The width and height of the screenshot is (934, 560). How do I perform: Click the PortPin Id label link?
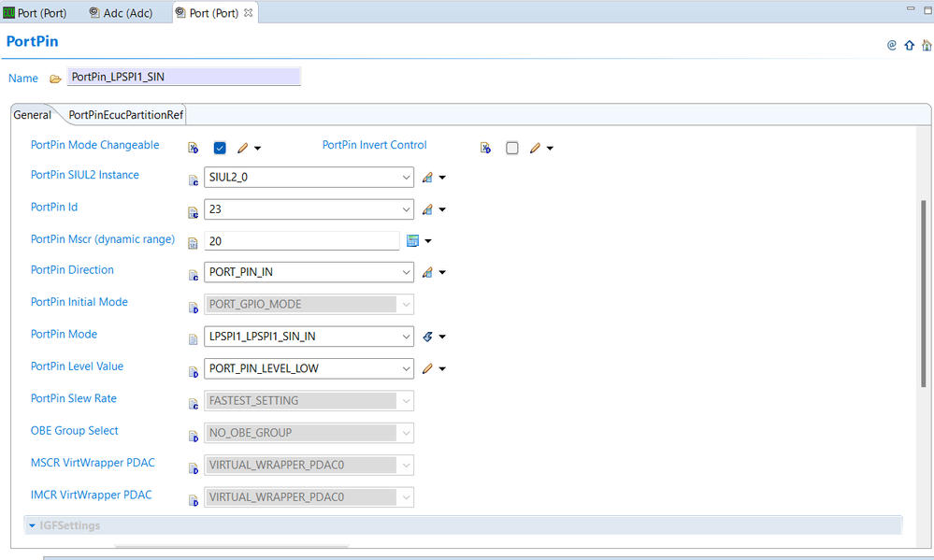54,207
